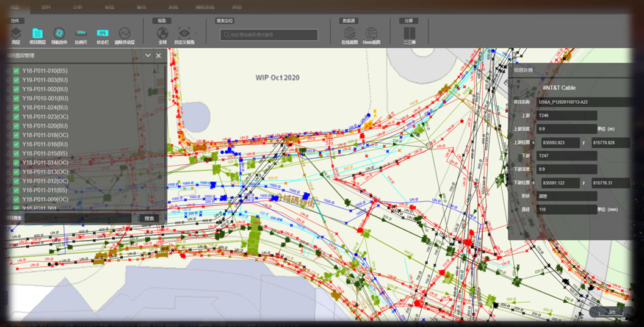Toggle the Y18-P011-015(BS) layer checkbox
Screen dimensions: 644x327
coord(16,153)
